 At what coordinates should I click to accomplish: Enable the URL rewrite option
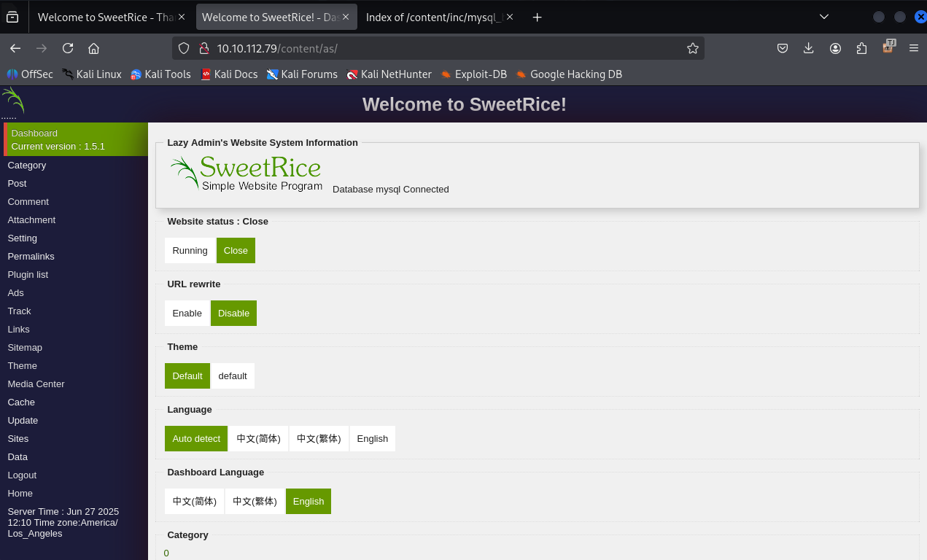coord(187,313)
